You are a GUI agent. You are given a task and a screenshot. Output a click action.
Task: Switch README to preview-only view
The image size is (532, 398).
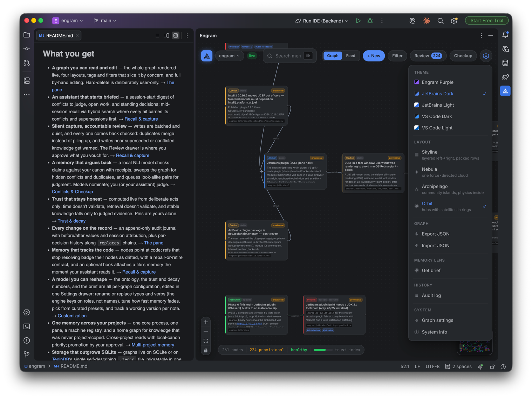pyautogui.click(x=176, y=35)
